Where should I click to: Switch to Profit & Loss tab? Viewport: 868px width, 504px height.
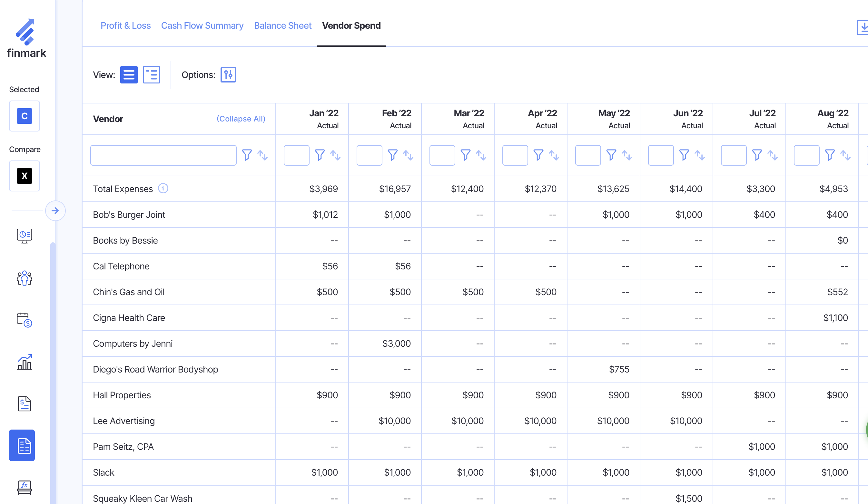point(125,25)
